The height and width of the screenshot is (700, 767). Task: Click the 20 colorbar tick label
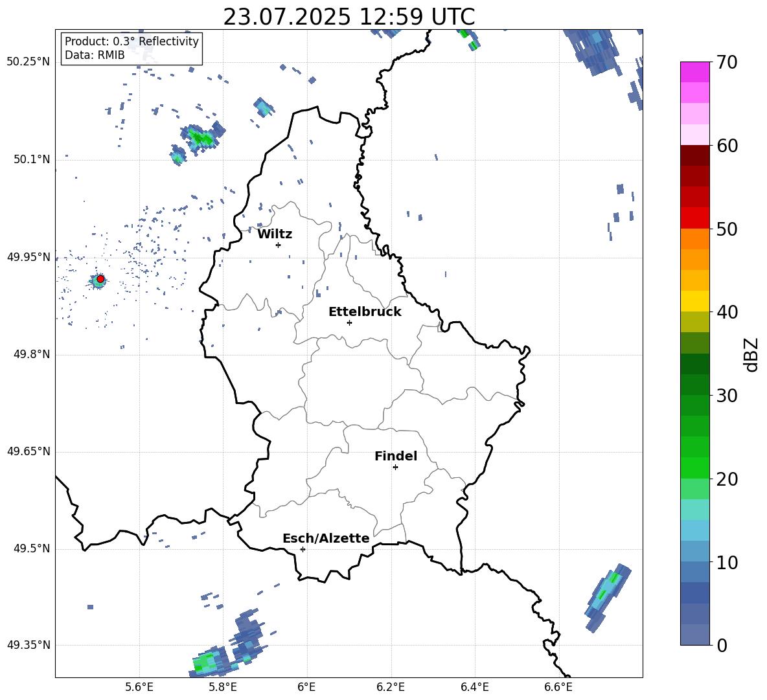728,479
